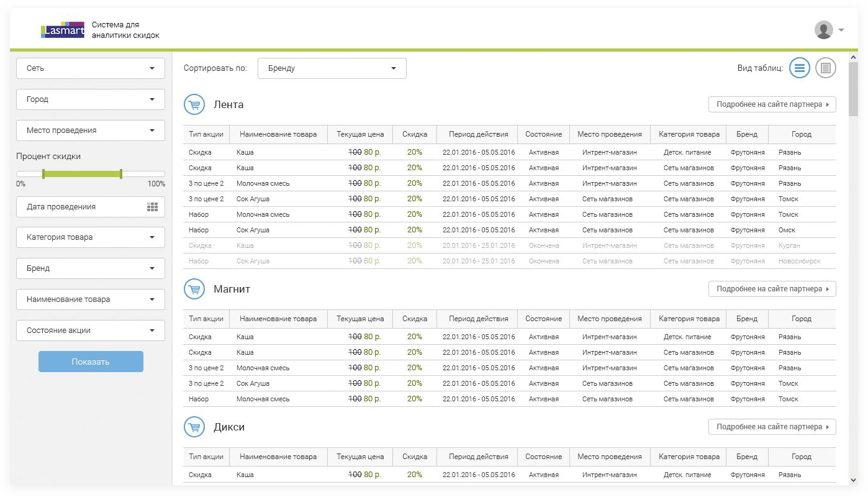The image size is (868, 497).
Task: Click Город column header in Дикси table
Action: click(802, 457)
